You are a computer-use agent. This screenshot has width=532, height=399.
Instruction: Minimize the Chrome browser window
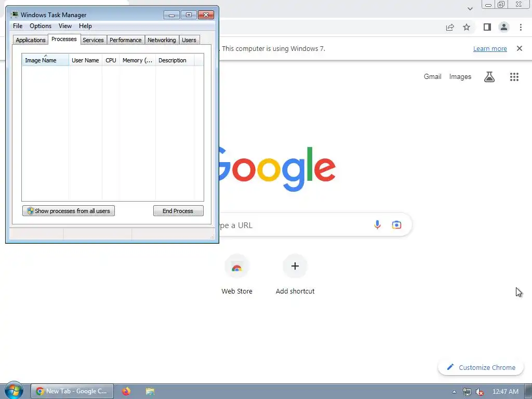(x=488, y=4)
